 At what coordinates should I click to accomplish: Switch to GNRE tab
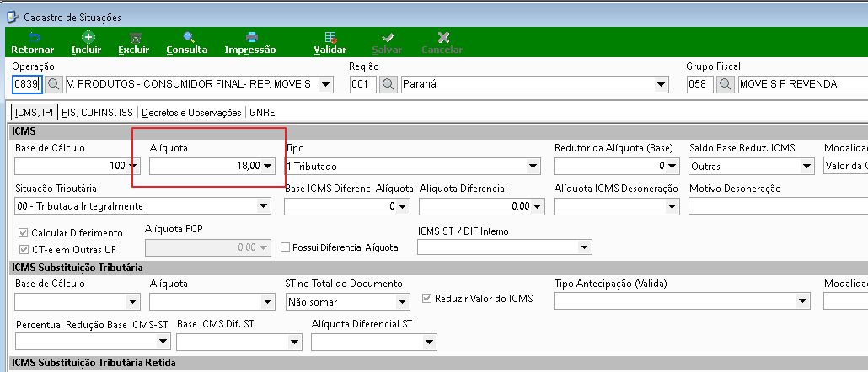pyautogui.click(x=262, y=112)
